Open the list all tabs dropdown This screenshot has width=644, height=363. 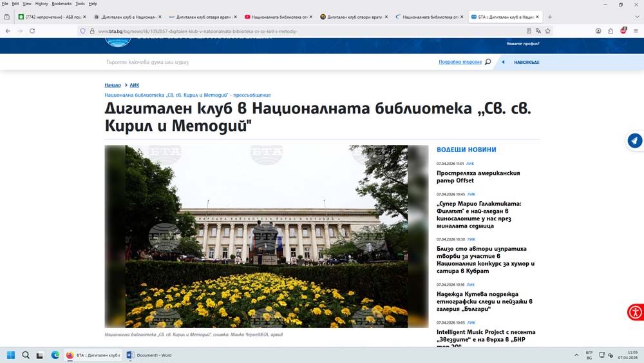[x=637, y=17]
